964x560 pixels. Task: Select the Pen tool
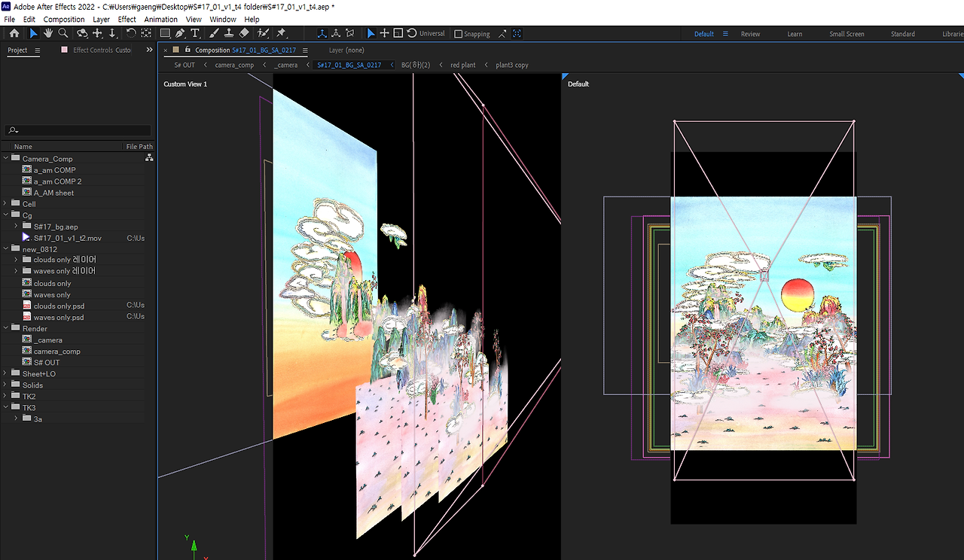(x=180, y=33)
